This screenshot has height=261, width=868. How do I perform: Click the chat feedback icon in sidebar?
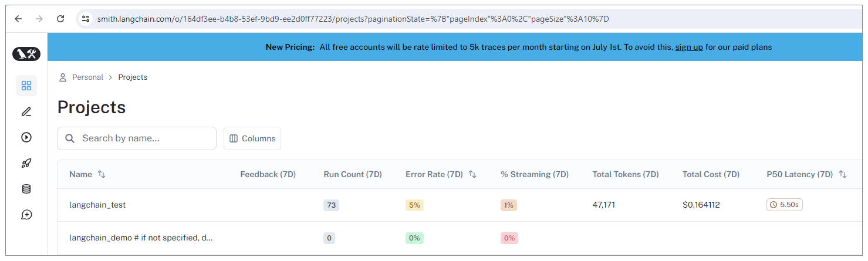(x=26, y=215)
